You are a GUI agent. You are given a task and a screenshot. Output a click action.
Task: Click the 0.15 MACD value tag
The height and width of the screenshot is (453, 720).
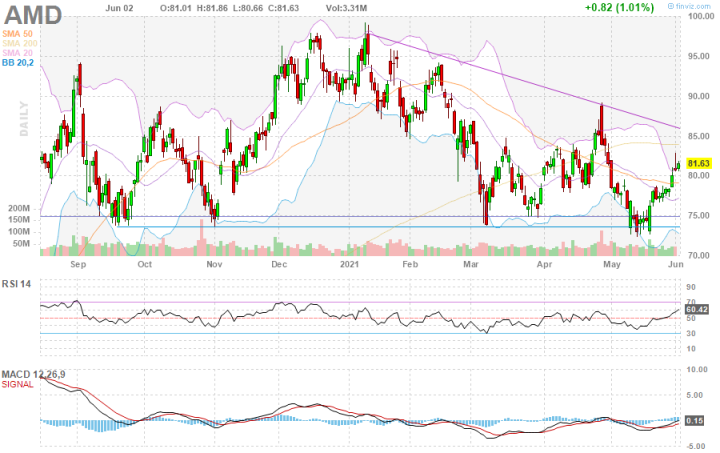click(694, 420)
